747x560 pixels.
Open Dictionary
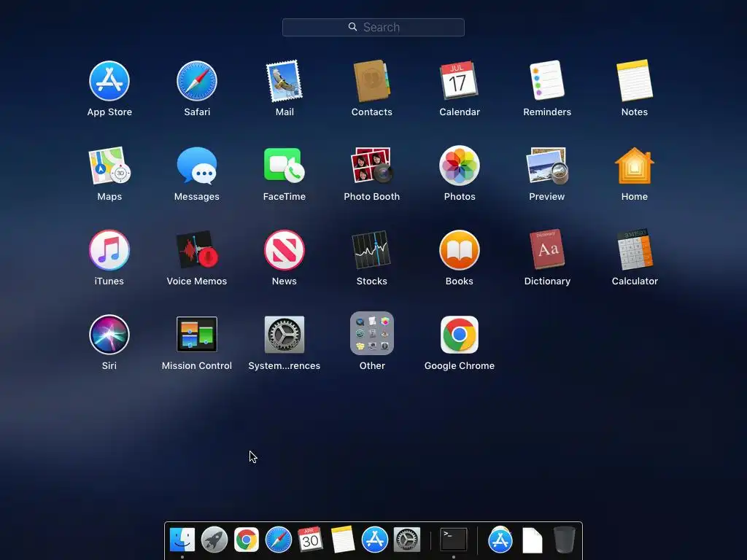pyautogui.click(x=547, y=249)
